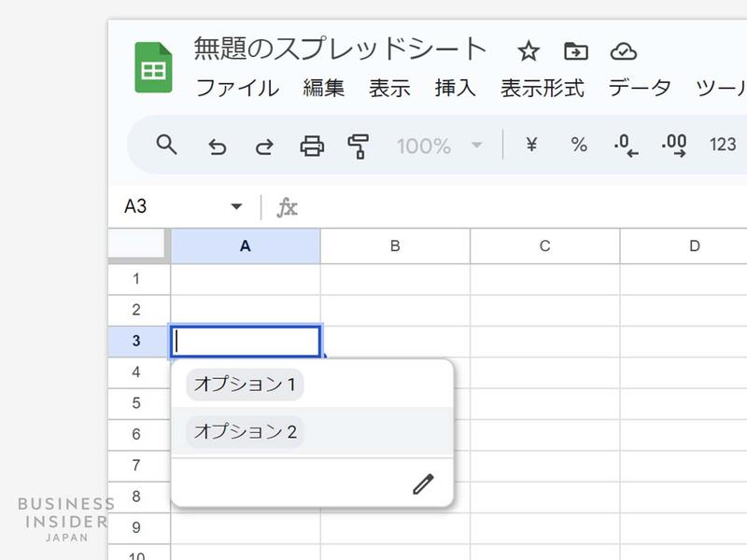Screen dimensions: 747x560
Task: Select row 1 header
Action: pos(138,279)
